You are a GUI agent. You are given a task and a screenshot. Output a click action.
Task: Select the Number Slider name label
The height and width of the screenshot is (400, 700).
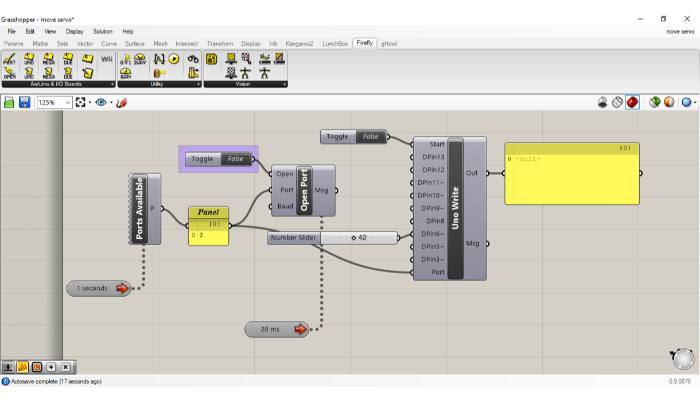[293, 238]
